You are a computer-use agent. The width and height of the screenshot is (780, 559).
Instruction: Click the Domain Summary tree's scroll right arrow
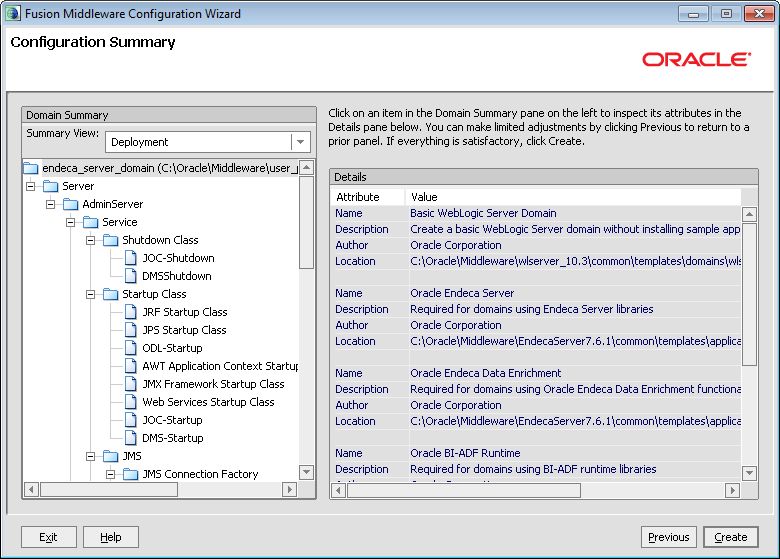290,489
